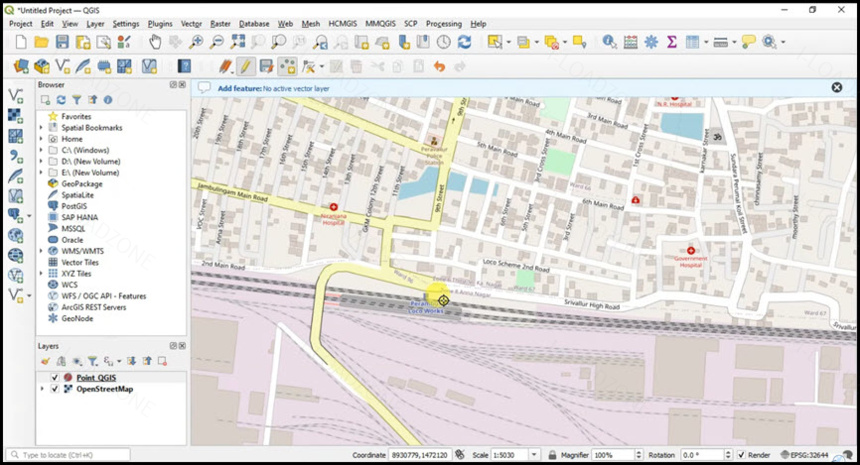The image size is (860, 465).
Task: Close the Add feature message bar
Action: click(836, 88)
